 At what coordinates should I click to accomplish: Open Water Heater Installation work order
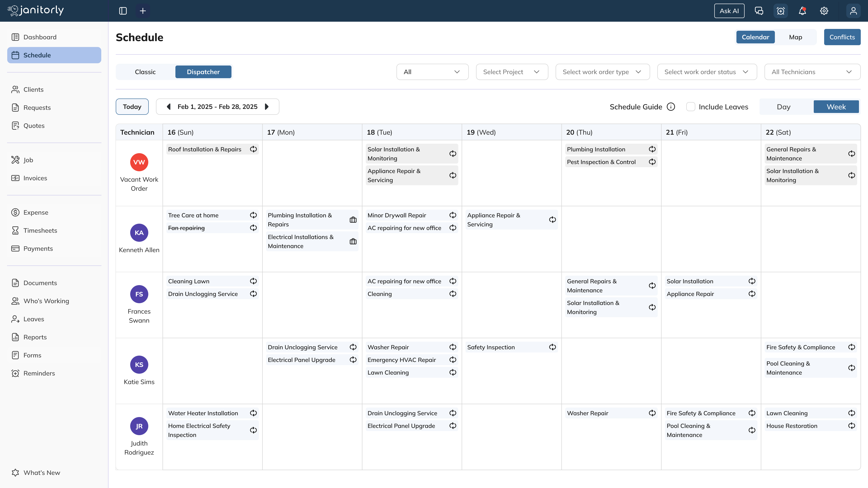point(212,413)
